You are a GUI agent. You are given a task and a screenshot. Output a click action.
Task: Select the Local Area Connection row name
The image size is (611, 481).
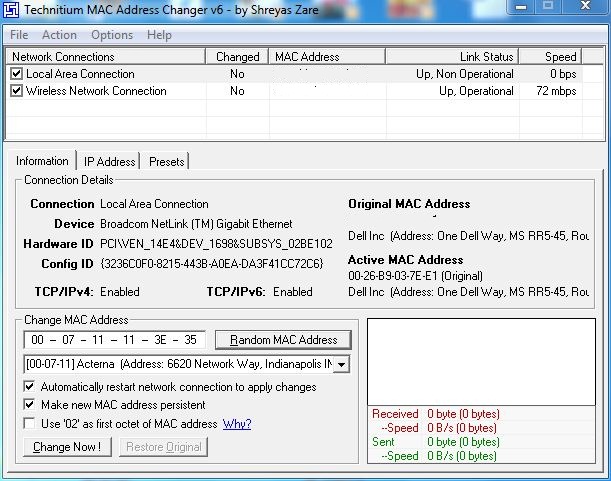pyautogui.click(x=80, y=74)
